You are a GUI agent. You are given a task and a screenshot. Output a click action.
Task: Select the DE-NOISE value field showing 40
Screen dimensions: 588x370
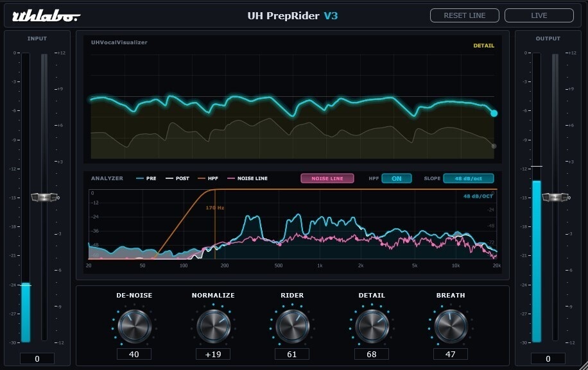[134, 354]
